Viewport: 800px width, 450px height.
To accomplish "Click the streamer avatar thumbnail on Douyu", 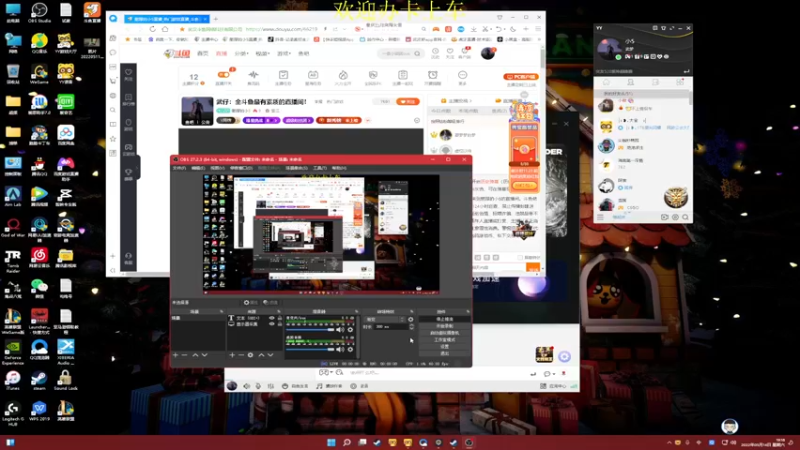I will tap(197, 111).
